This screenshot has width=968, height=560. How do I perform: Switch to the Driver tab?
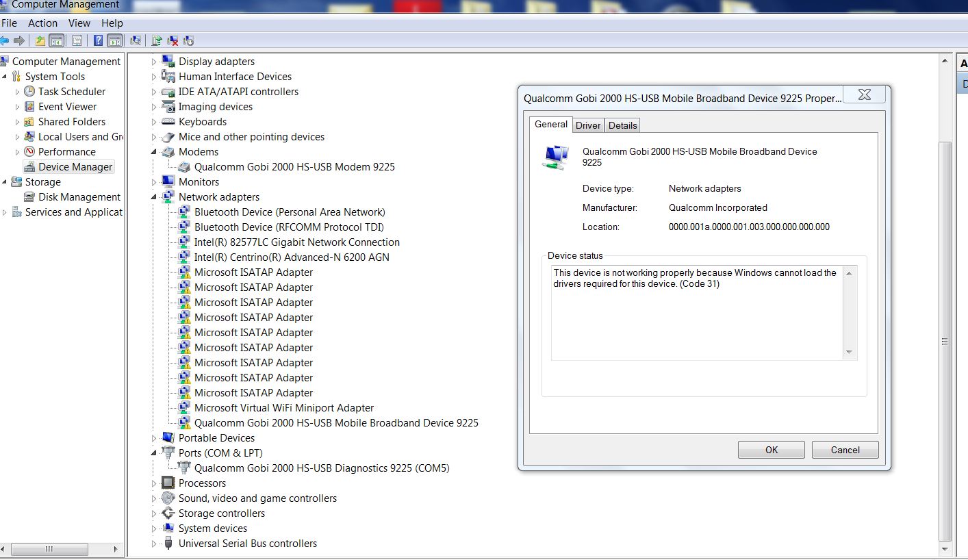point(588,125)
